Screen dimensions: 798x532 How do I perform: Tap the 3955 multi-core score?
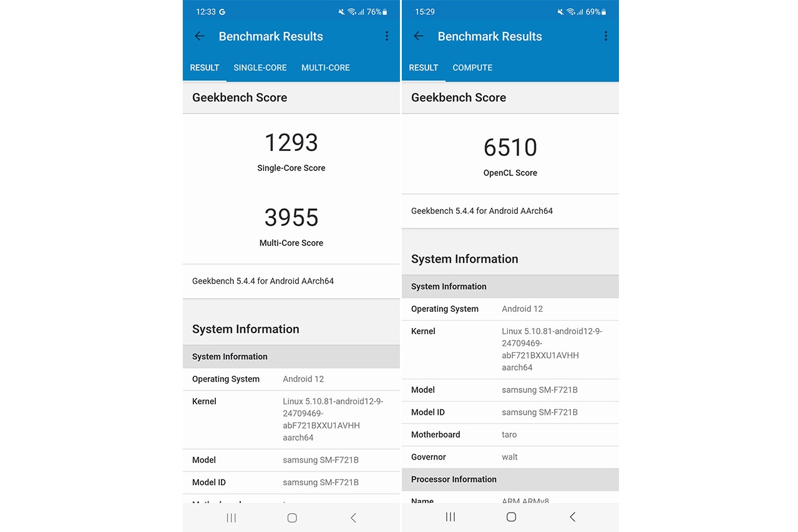coord(291,218)
